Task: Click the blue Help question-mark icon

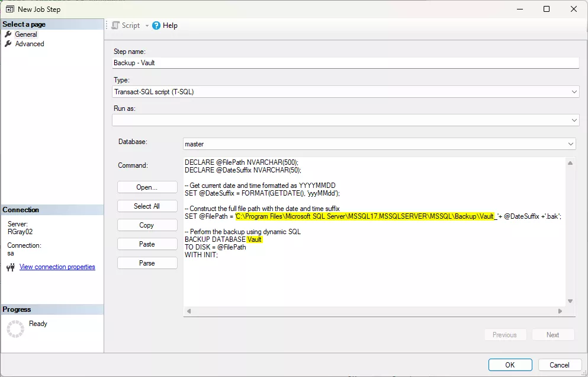Action: point(156,25)
